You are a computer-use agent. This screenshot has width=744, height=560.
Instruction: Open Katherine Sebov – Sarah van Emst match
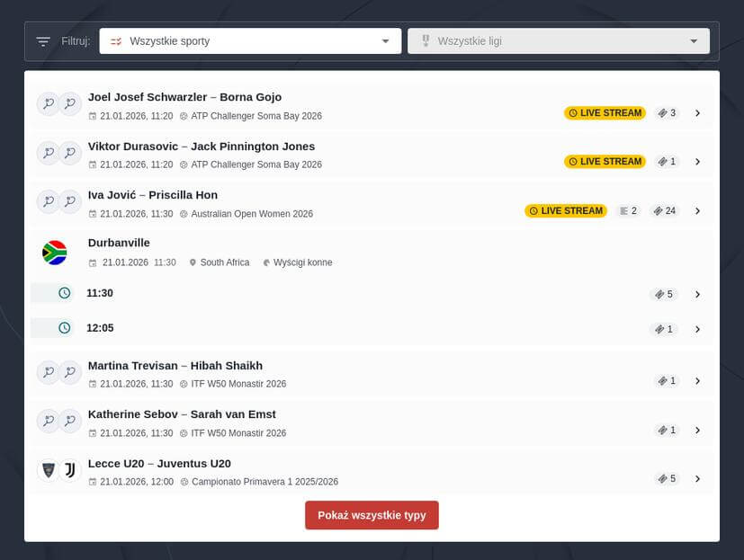182,414
